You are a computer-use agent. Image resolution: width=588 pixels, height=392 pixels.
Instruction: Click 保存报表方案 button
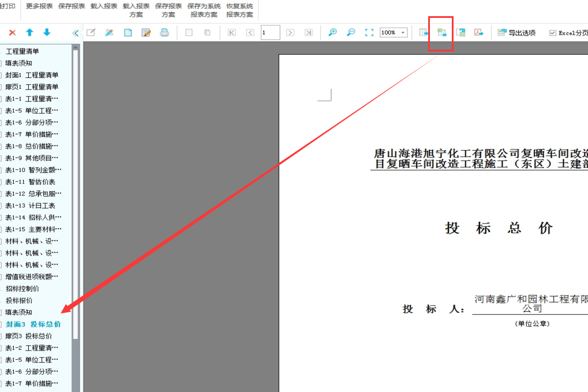tap(168, 10)
